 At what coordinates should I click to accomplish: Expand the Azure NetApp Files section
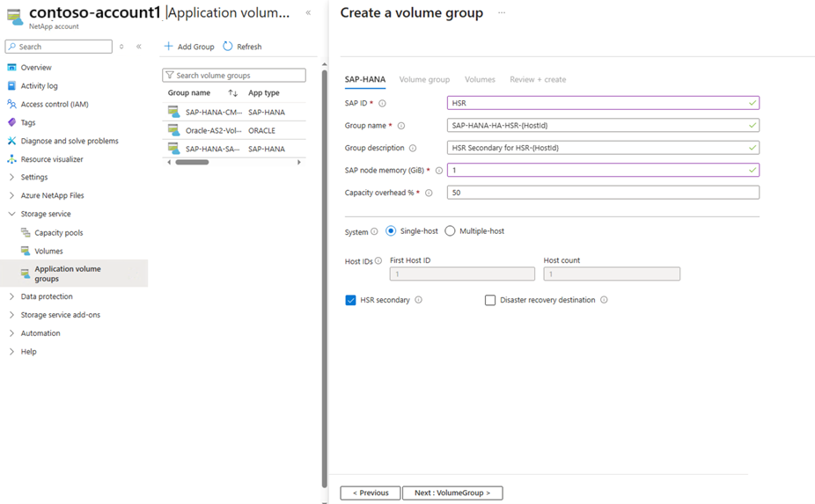tap(11, 195)
